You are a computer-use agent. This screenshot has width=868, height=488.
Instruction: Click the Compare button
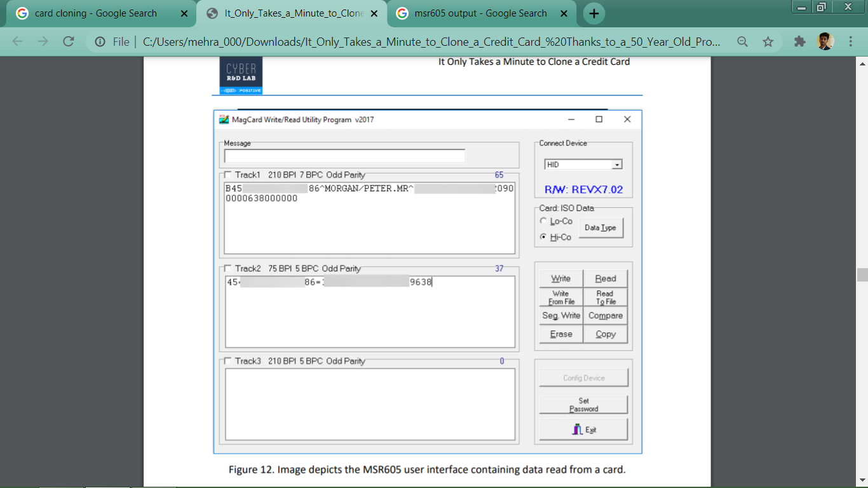606,316
